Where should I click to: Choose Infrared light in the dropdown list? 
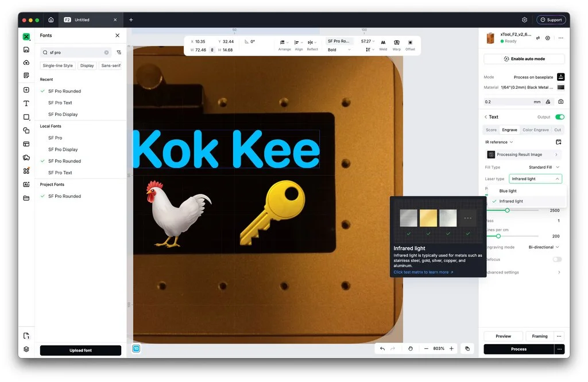pos(527,201)
